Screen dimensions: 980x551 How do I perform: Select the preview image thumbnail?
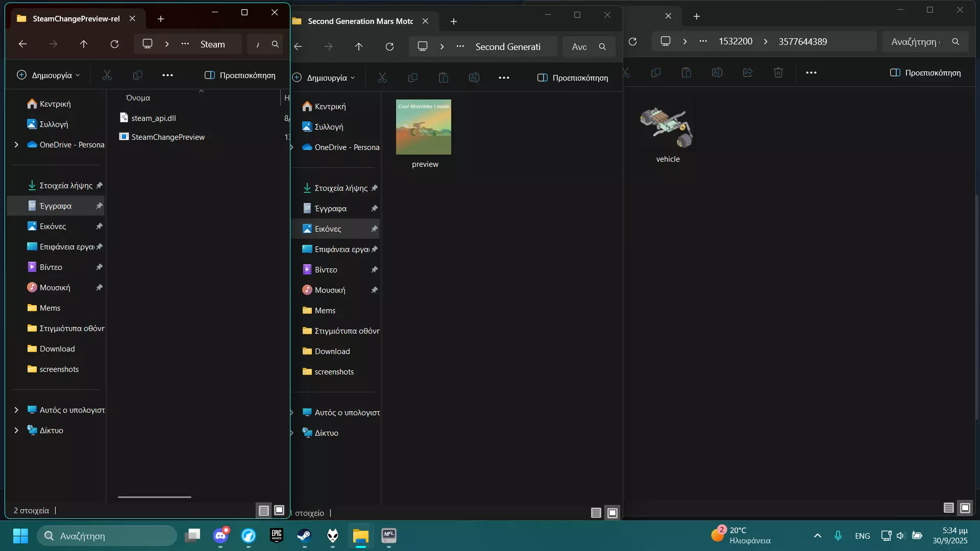423,128
